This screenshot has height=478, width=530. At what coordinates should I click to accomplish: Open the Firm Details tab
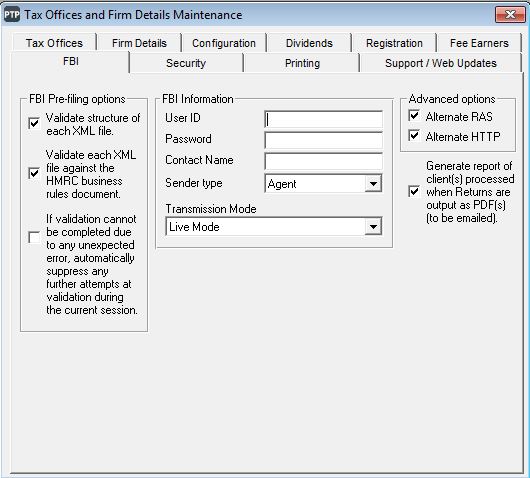[x=139, y=43]
